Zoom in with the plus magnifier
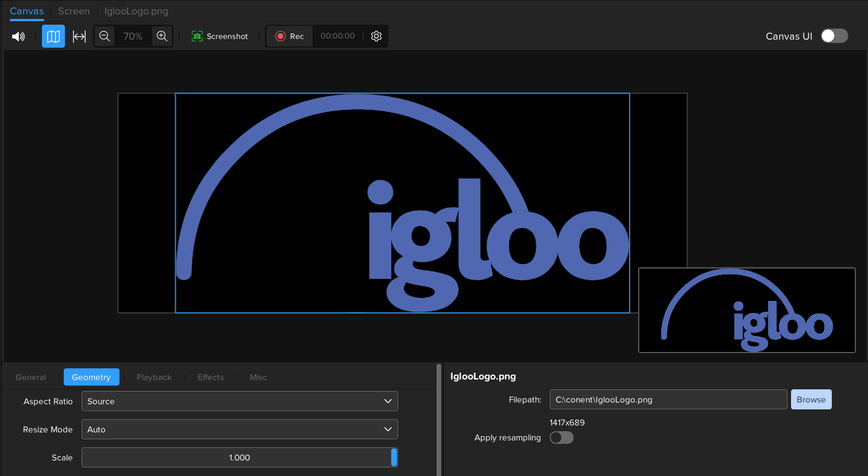 point(162,36)
